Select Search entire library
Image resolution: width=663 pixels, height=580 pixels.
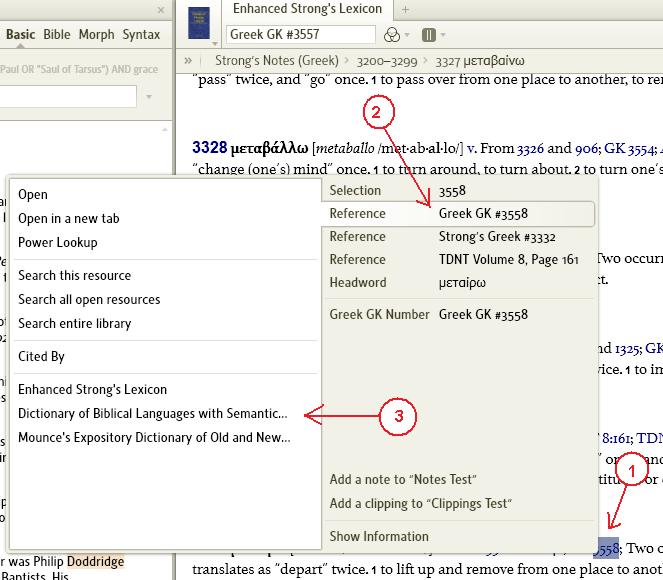click(x=74, y=324)
